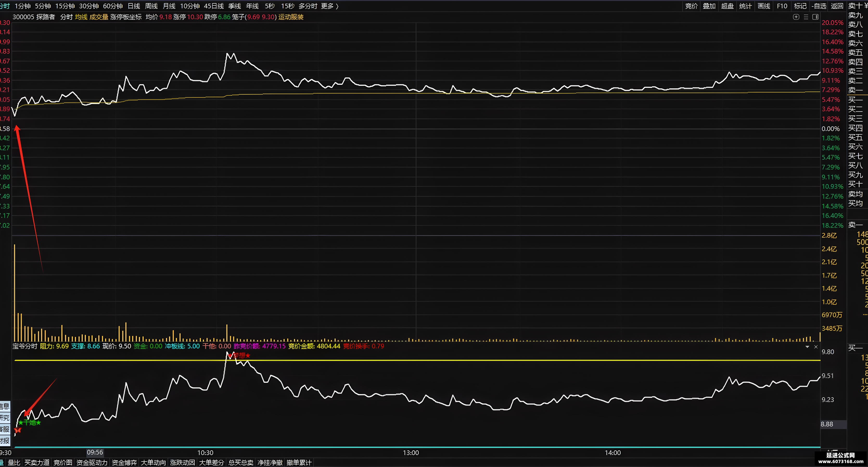Click the red ★梦想★ signal marker

coord(239,355)
